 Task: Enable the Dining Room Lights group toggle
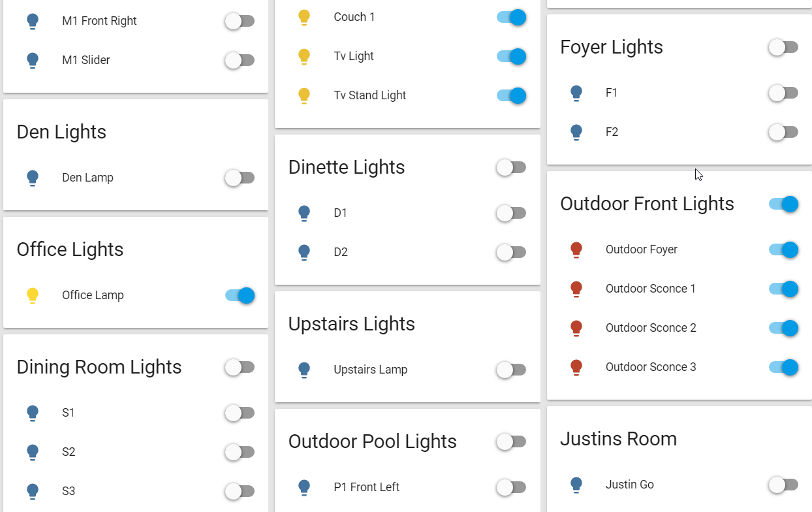point(240,367)
